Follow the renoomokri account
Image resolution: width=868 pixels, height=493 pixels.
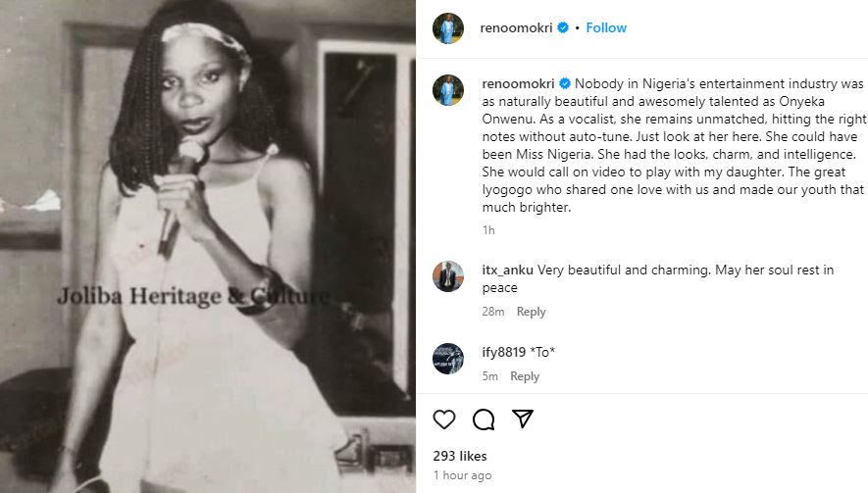click(606, 28)
